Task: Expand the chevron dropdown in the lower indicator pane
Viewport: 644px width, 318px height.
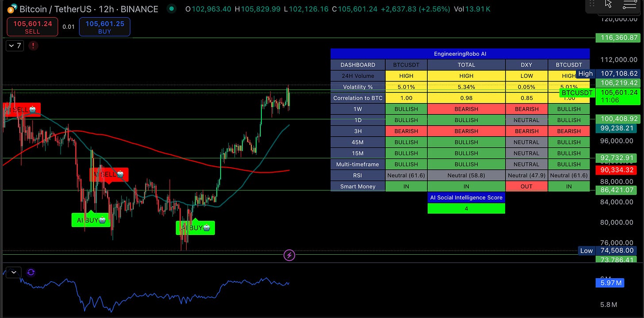Action: click(14, 272)
